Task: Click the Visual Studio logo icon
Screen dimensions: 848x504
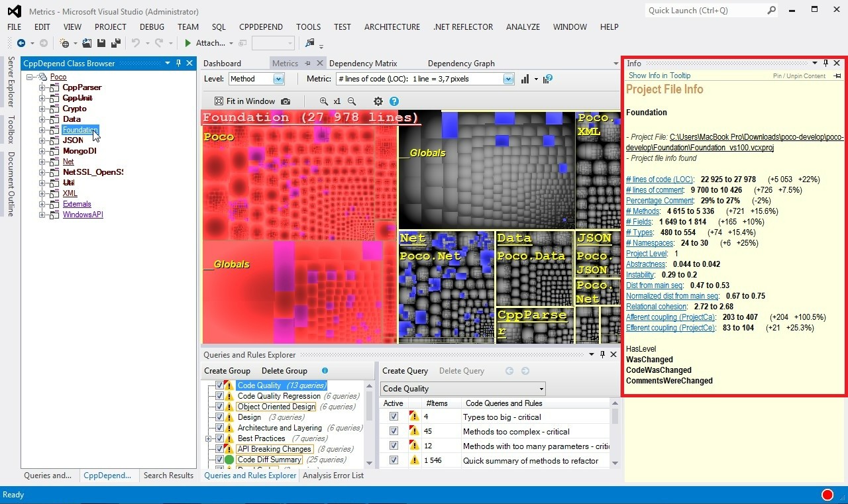Action: 14,11
